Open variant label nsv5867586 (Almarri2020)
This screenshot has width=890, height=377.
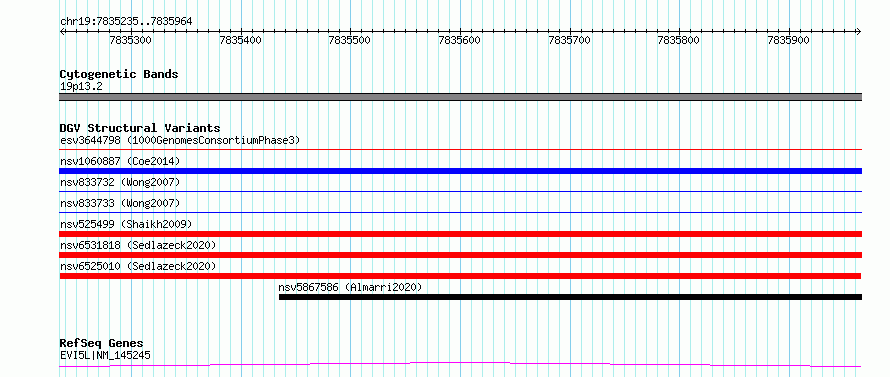pyautogui.click(x=350, y=287)
